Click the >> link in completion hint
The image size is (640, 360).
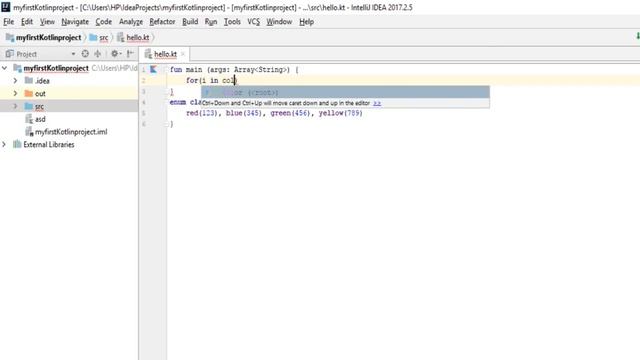click(377, 103)
